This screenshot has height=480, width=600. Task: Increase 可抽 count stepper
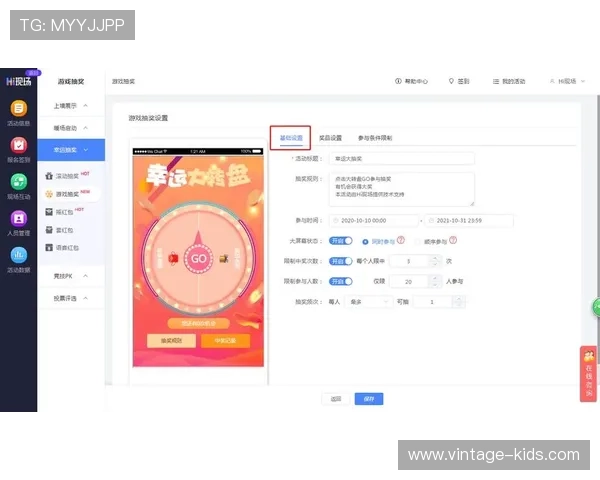click(459, 299)
